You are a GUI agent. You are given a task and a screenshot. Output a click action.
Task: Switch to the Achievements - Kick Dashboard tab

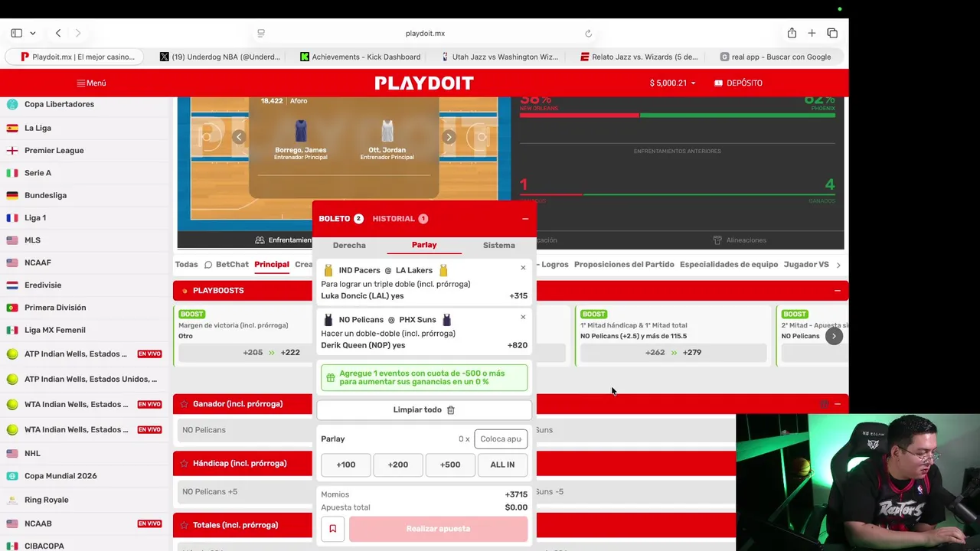(x=360, y=57)
